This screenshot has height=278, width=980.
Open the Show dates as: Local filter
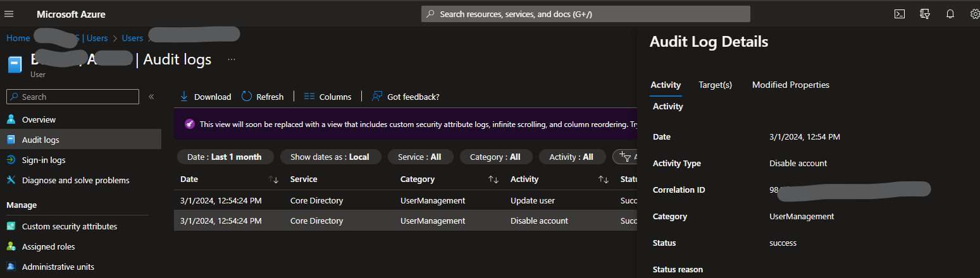coord(330,157)
